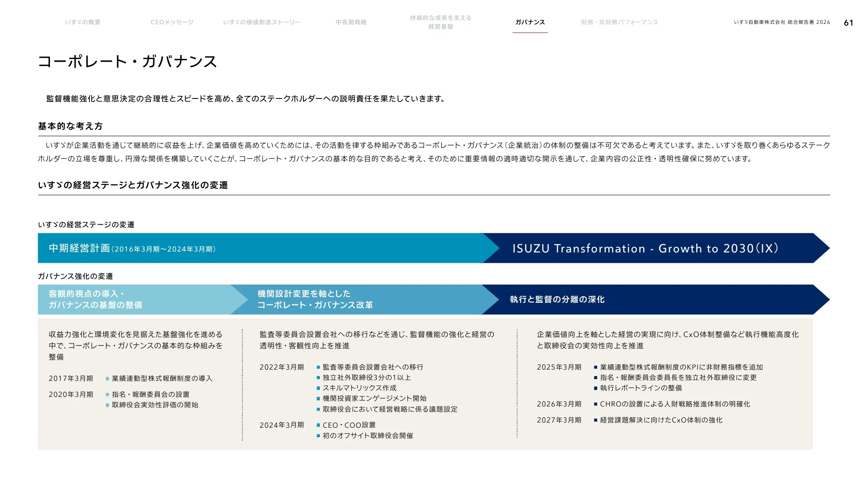This screenshot has height=488, width=868.
Task: Click the 執行と監督の分離の深化 arrow banner
Action: point(655,299)
